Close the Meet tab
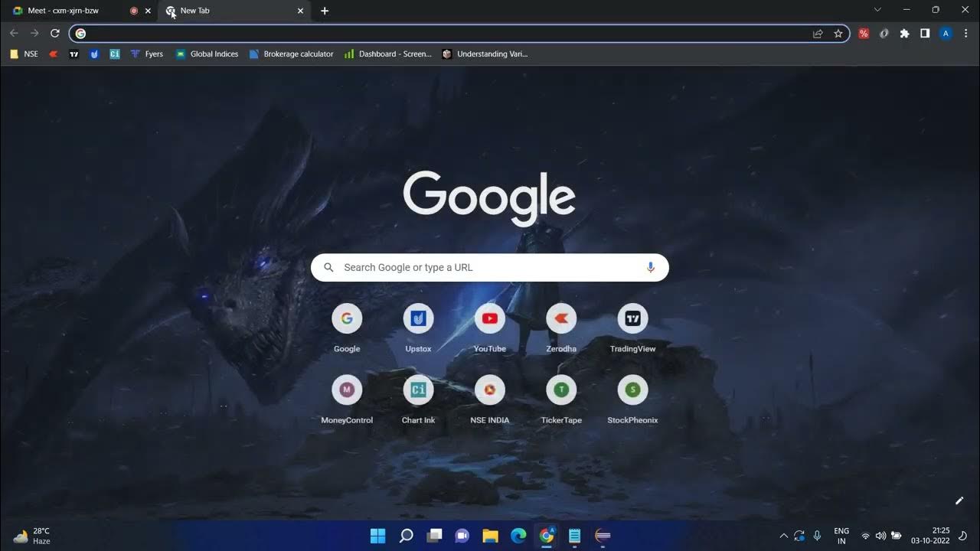Image resolution: width=980 pixels, height=551 pixels. tap(148, 11)
